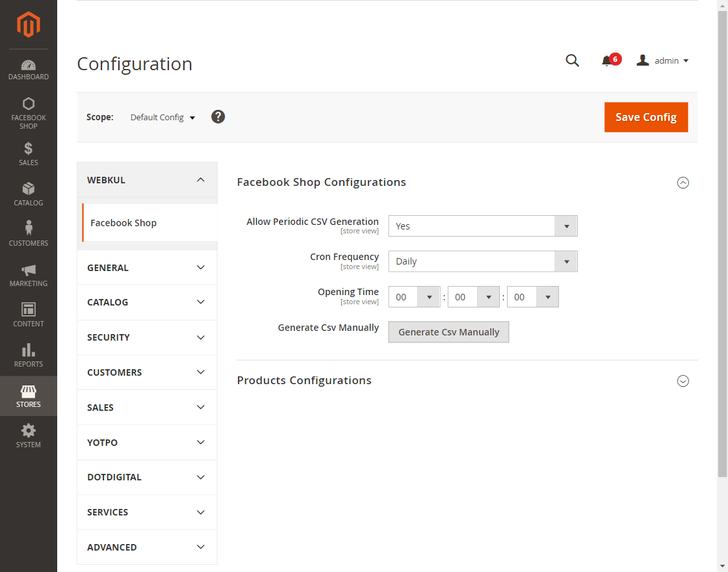Open the Catalog sidebar menu icon

point(29,188)
